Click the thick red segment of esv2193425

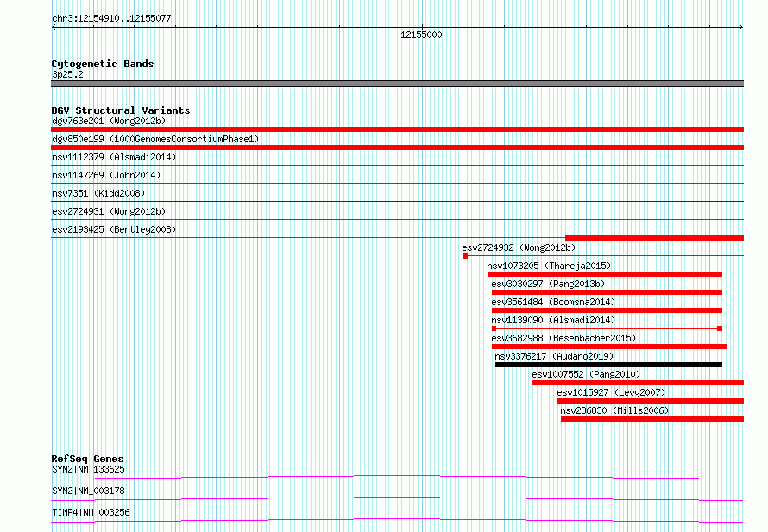pyautogui.click(x=654, y=238)
